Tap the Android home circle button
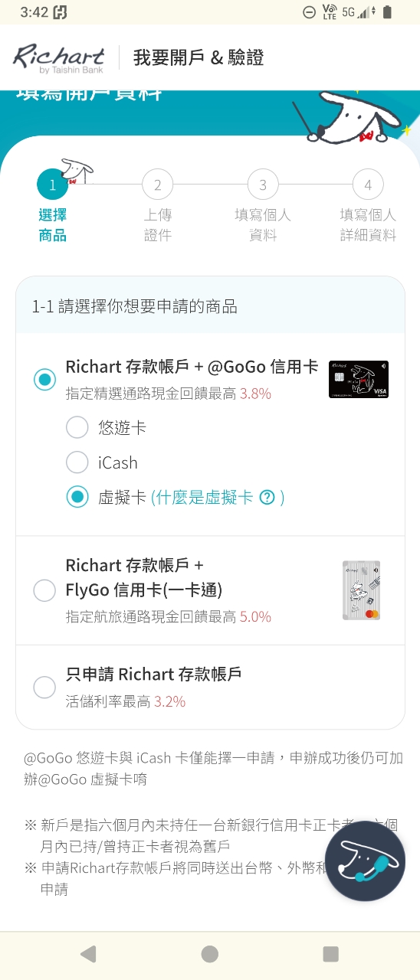This screenshot has height=980, width=420. pyautogui.click(x=209, y=953)
